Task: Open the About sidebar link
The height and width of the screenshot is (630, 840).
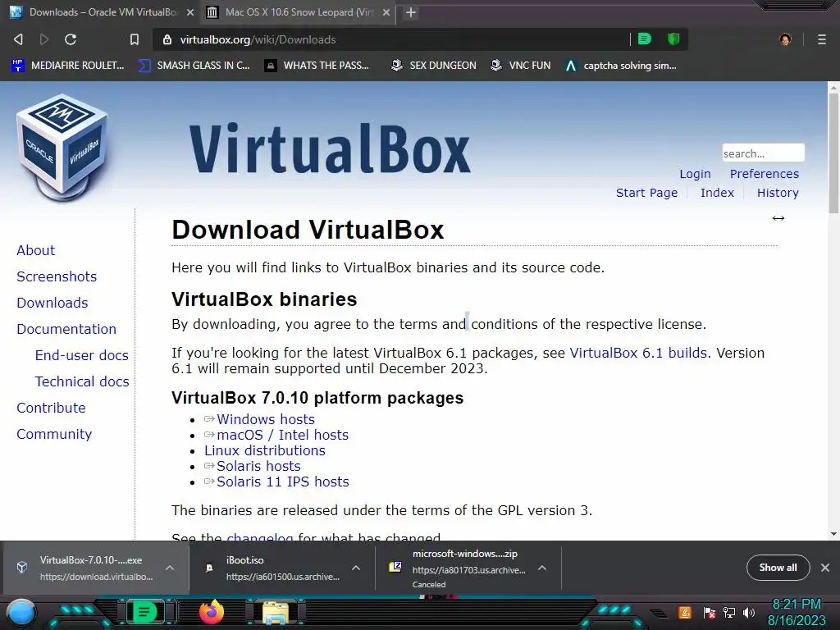Action: 36,250
